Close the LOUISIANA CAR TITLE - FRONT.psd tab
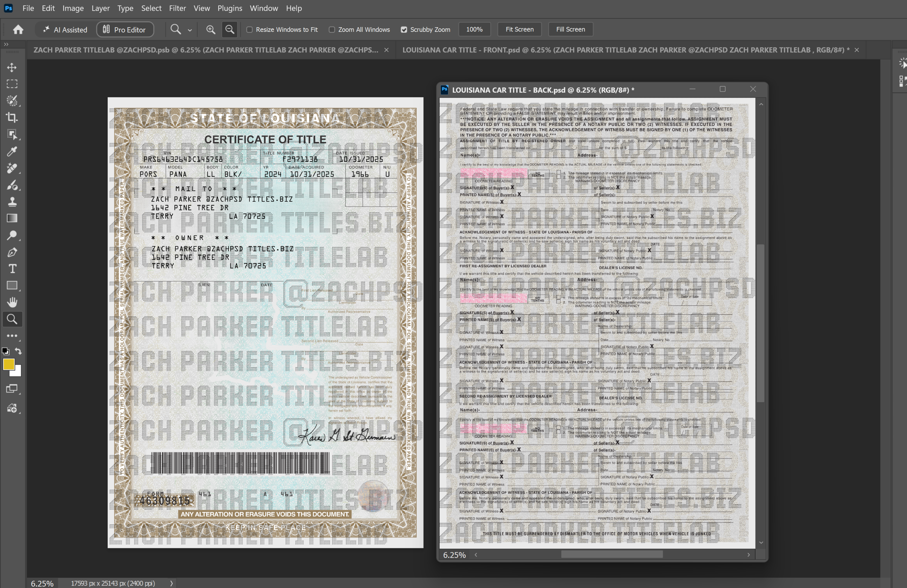Screen dimensions: 907x588 pos(856,50)
